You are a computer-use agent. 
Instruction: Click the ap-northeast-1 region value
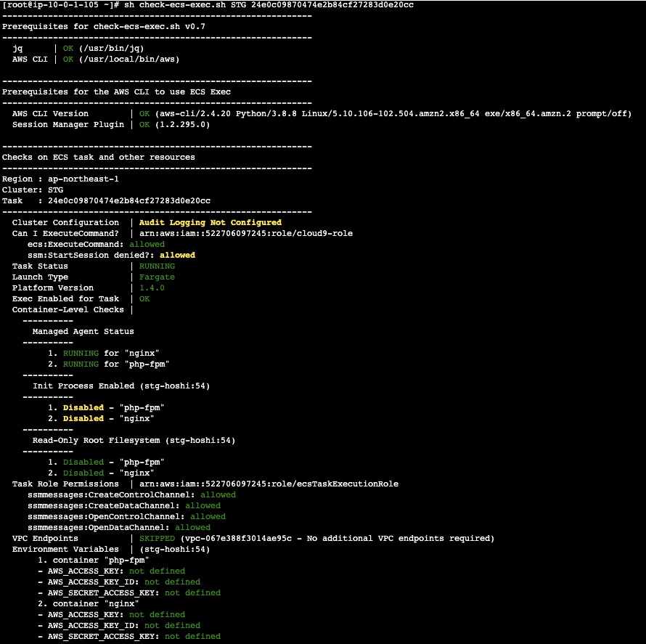[x=83, y=179]
